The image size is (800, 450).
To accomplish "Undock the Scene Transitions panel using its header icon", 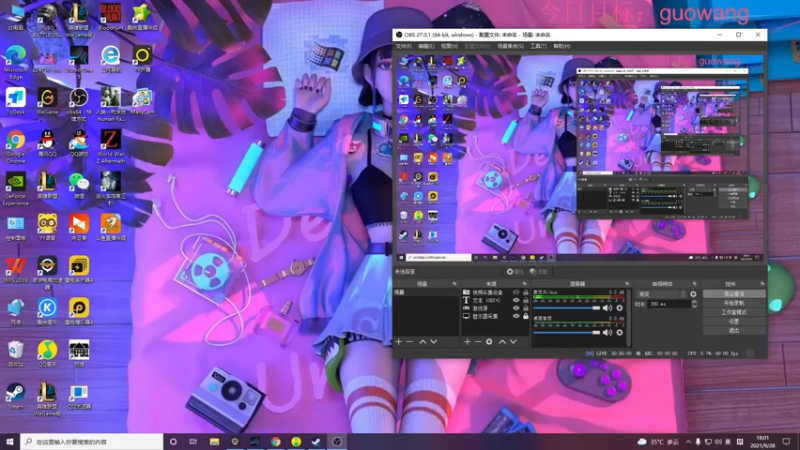I will point(694,284).
